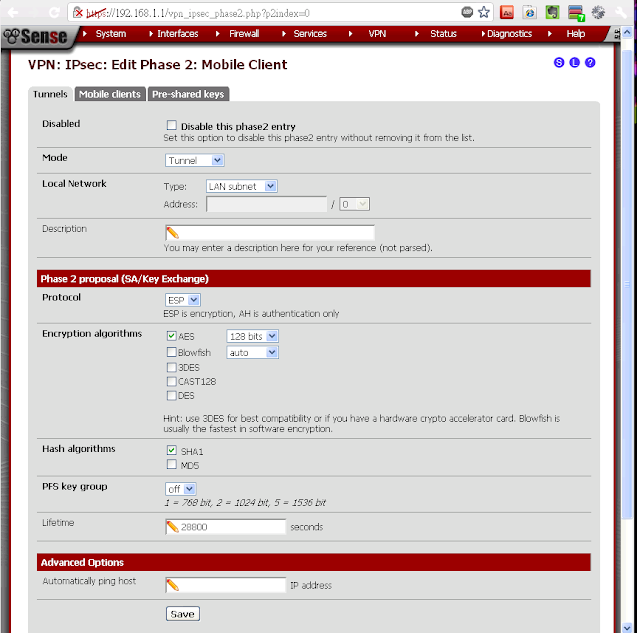Screen dimensions: 640x633
Task: Click the Save button
Action: point(182,614)
